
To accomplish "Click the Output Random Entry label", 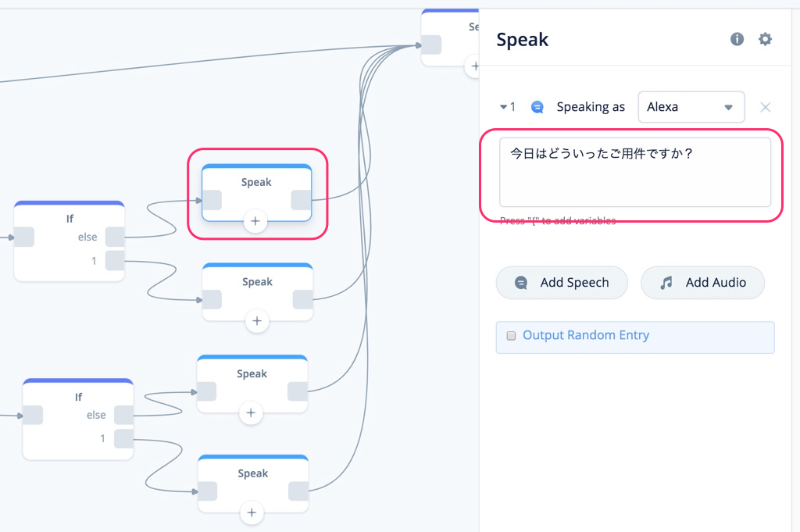I will pos(586,335).
